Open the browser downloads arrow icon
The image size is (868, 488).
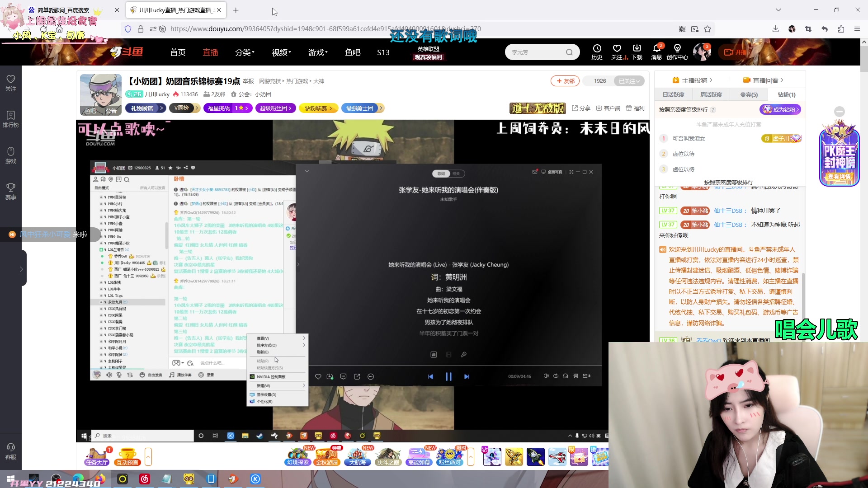click(x=775, y=29)
